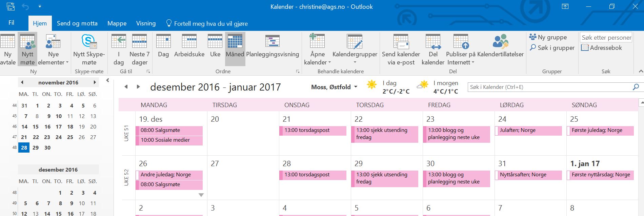
Task: Open the 08:00 Salgsmøte event on 19. des
Action: click(x=169, y=130)
